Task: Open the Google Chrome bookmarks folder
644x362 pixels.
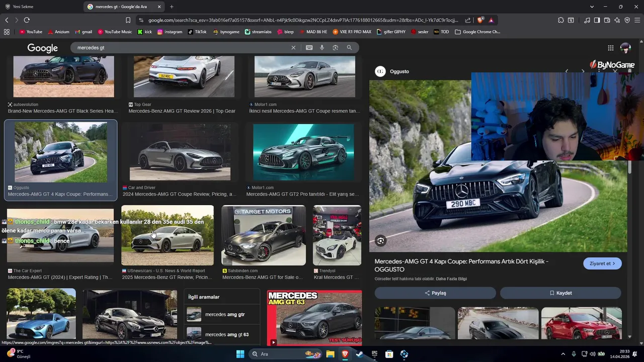Action: (x=477, y=32)
